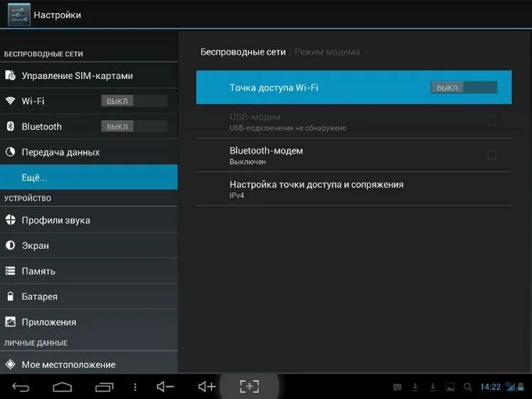Tap the Настройки title text
532x399 pixels.
[58, 15]
